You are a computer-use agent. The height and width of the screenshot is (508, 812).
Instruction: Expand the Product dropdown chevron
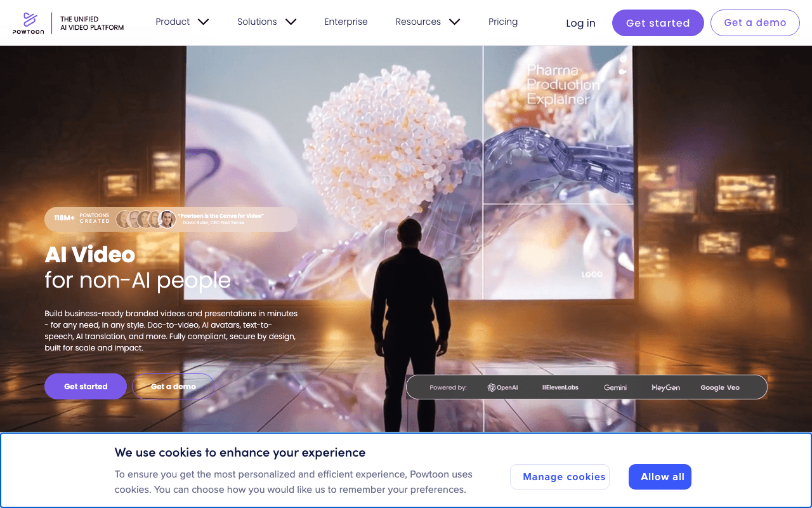(203, 22)
